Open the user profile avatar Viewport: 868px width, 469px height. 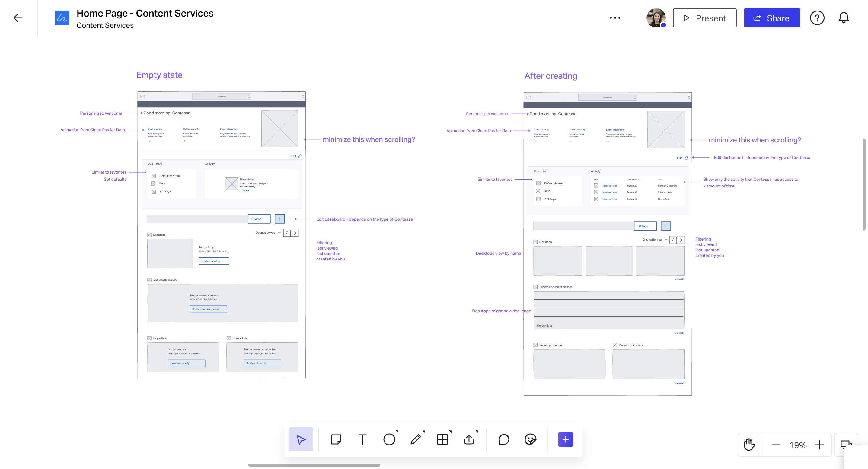click(x=656, y=18)
